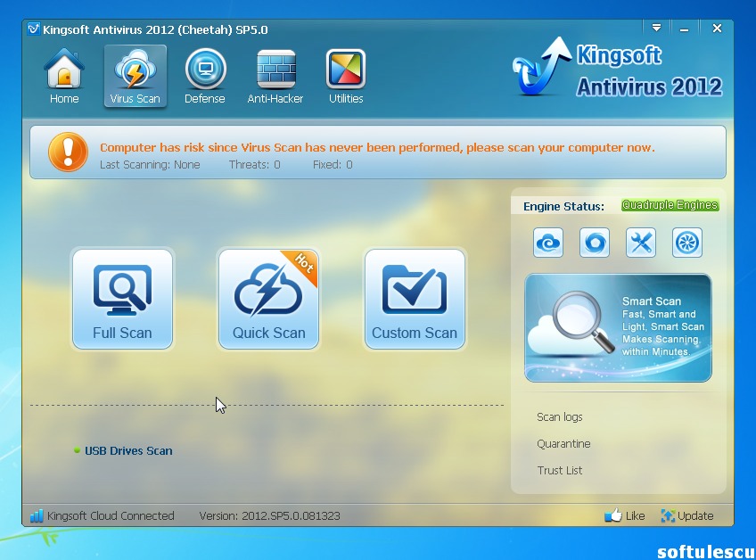The height and width of the screenshot is (560, 756).
Task: Click the orange warning exclamation icon
Action: 68,152
